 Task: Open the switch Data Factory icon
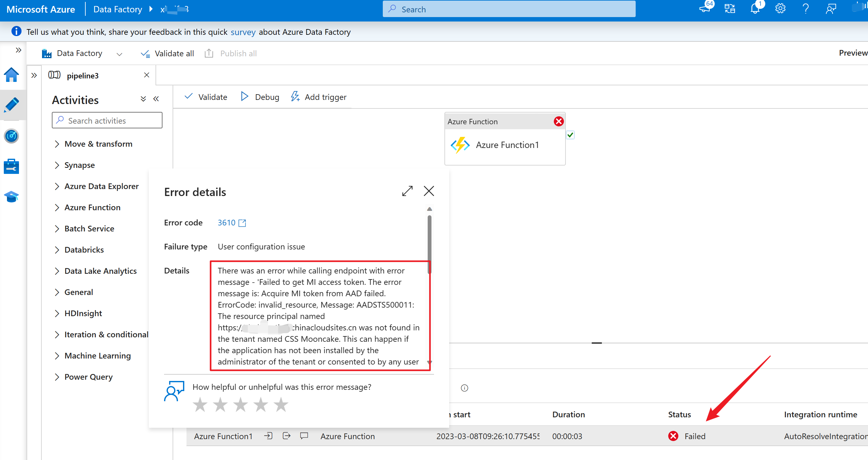(x=730, y=9)
